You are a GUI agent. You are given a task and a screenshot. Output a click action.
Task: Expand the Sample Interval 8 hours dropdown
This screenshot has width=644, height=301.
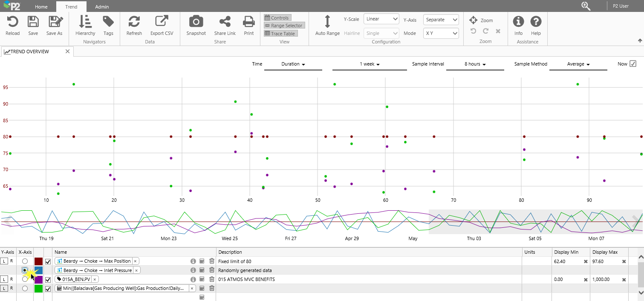tap(475, 64)
